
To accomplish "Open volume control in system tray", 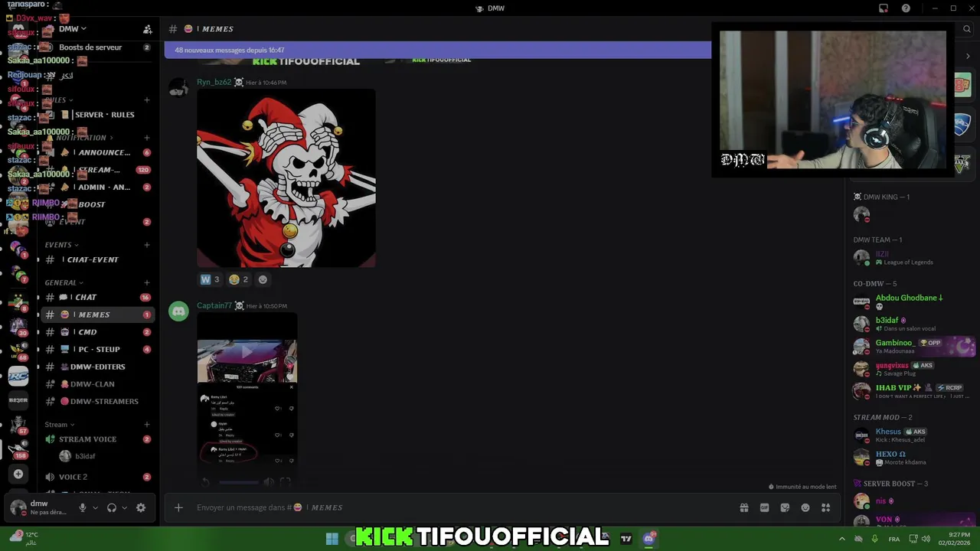I will click(926, 539).
